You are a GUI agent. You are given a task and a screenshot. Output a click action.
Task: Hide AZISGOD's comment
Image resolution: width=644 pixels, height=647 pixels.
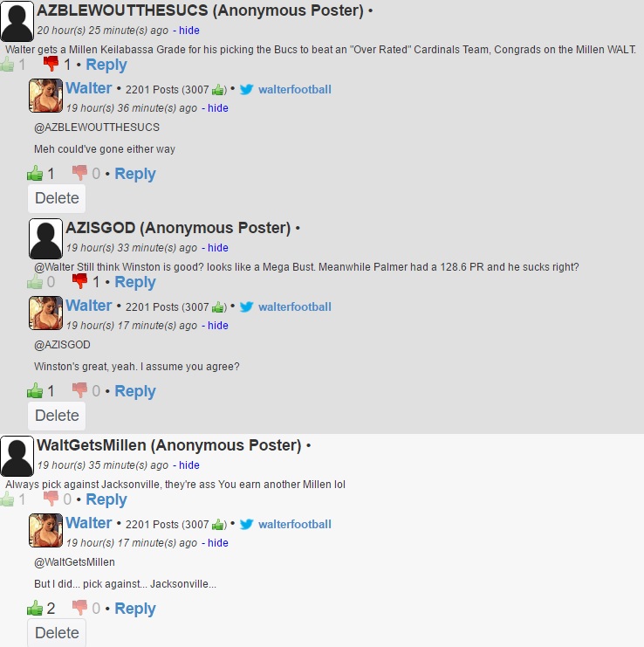[x=217, y=248]
